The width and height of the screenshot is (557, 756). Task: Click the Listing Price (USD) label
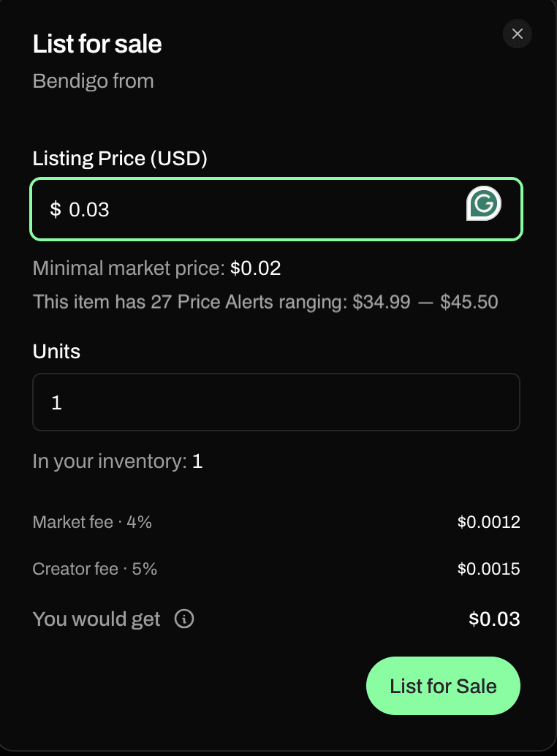120,159
